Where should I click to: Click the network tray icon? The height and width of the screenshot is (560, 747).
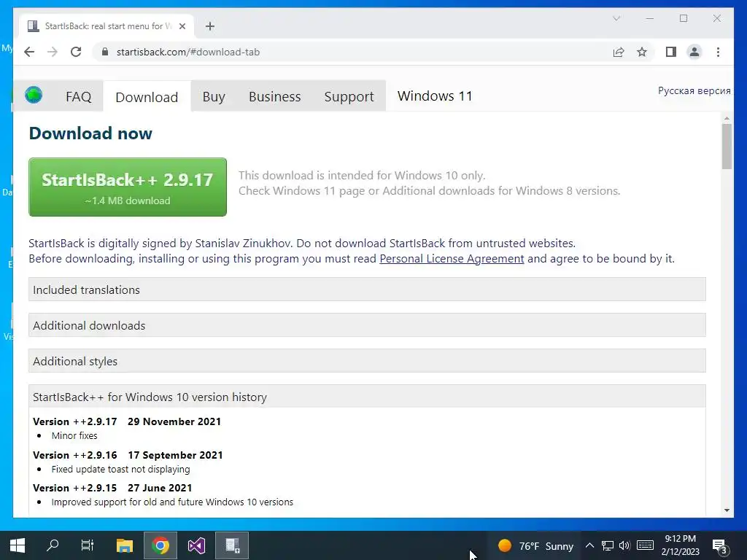608,545
